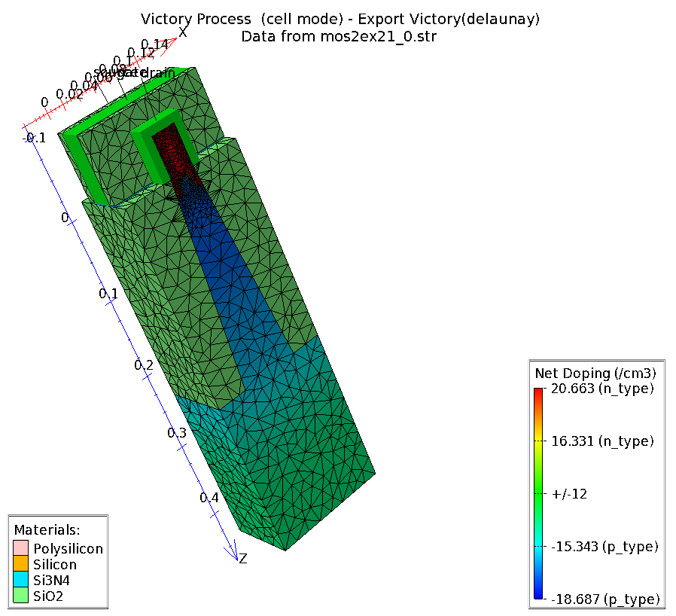Select the 20.663 (n_type) legend label
This screenshot has height=616, width=676.
click(x=602, y=389)
